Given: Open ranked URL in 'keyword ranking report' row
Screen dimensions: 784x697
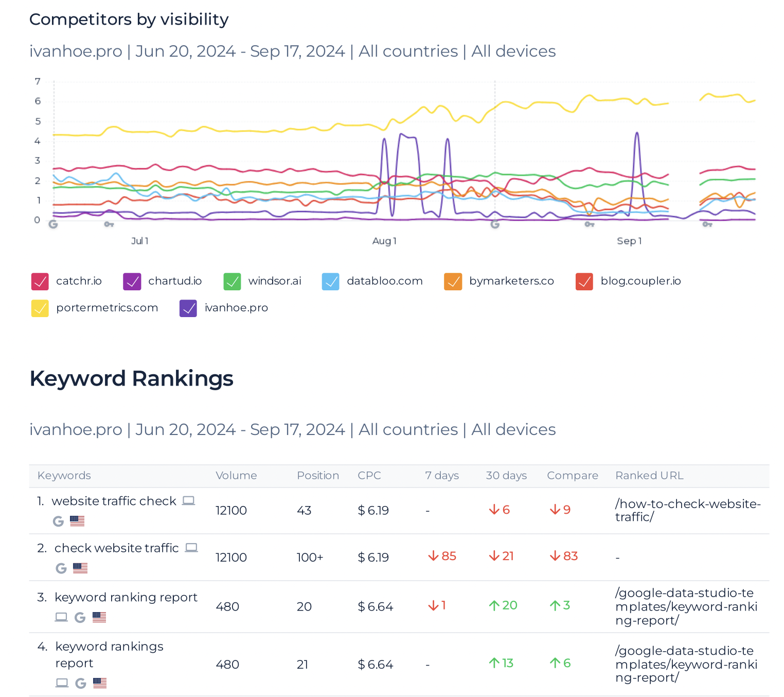Looking at the screenshot, I should (686, 606).
